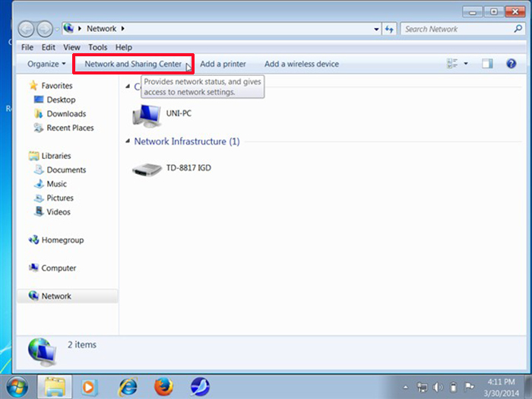Open the Pictures library
532x399 pixels.
click(60, 198)
